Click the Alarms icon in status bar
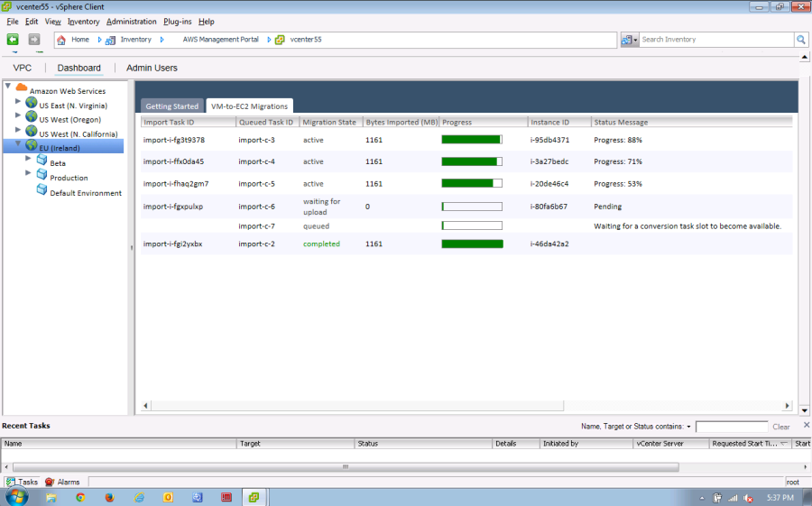This screenshot has height=506, width=812. (x=50, y=483)
